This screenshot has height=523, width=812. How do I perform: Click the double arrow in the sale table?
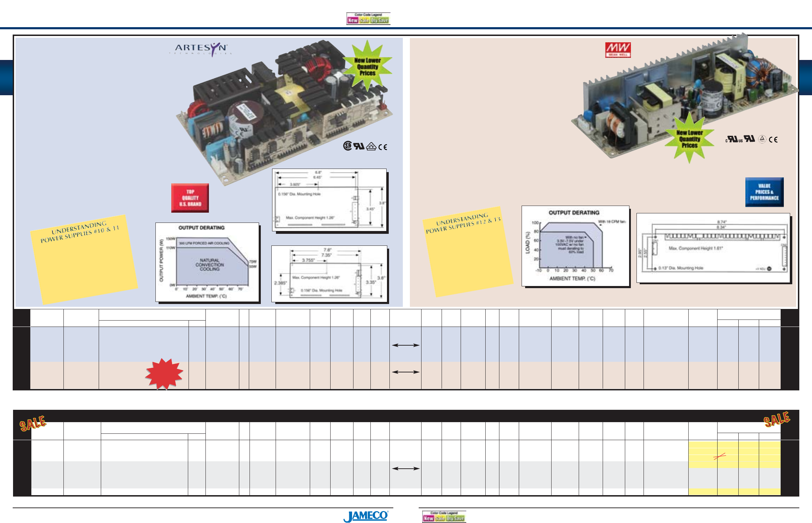coord(406,468)
